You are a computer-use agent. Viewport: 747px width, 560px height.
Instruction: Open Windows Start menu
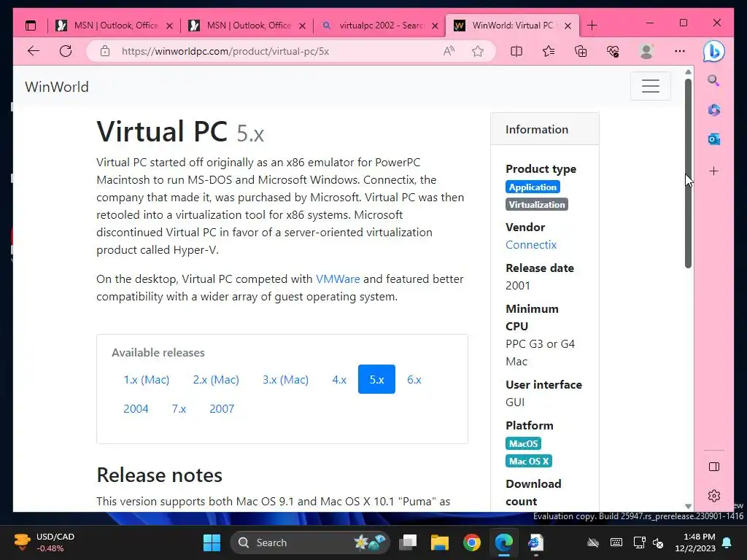[212, 542]
